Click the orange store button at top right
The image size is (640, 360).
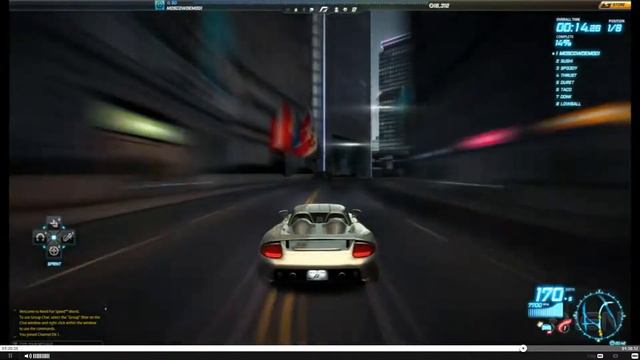(x=614, y=5)
